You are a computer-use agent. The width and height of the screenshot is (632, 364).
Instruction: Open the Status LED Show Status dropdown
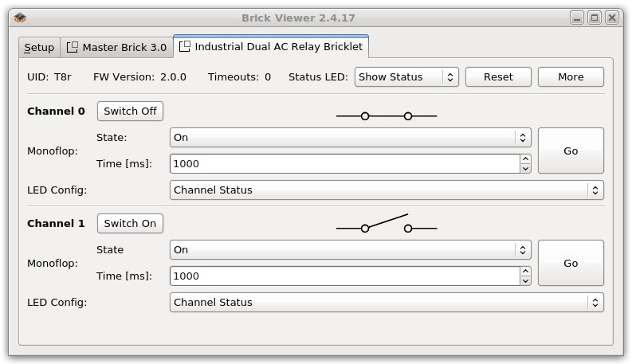[x=406, y=77]
